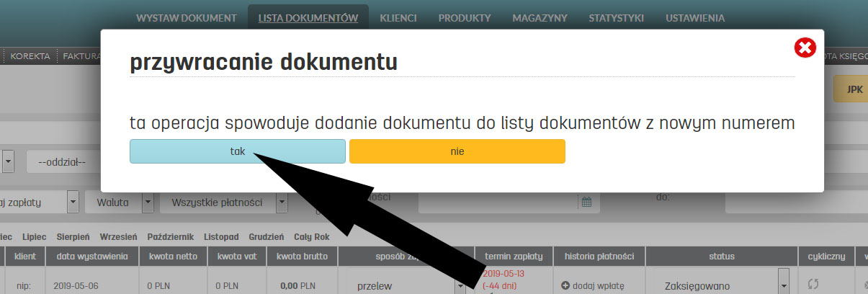The width and height of the screenshot is (868, 294).
Task: Open the Wystaw Dokument menu
Action: coord(186,18)
